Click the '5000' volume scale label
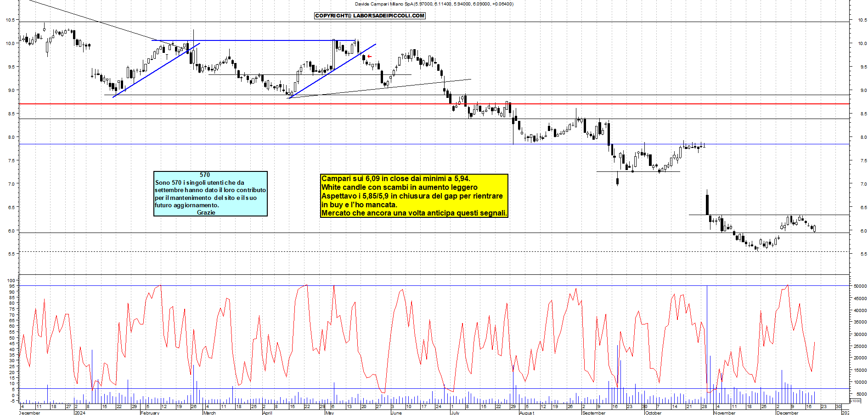 (862, 394)
